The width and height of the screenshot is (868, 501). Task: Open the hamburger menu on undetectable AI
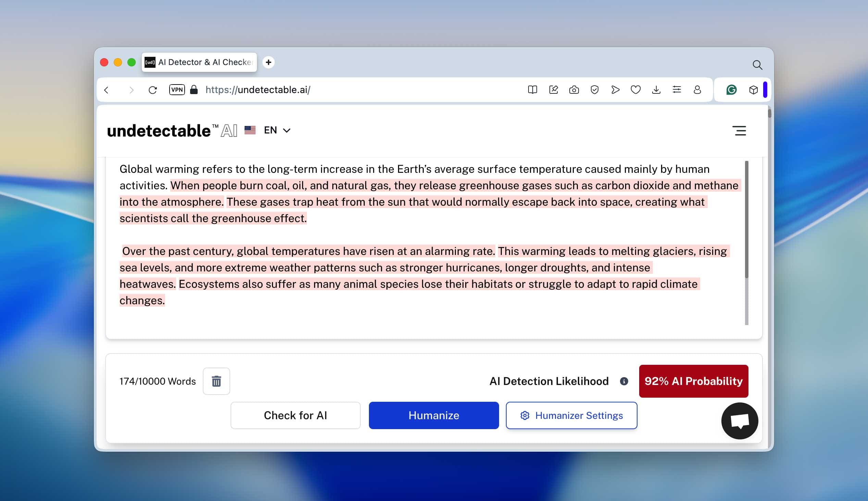point(739,131)
